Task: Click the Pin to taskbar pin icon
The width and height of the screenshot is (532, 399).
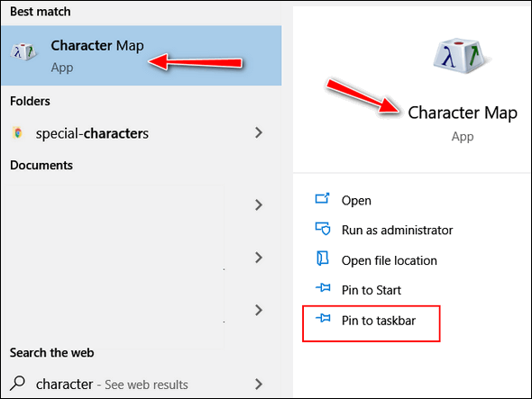Action: 323,318
